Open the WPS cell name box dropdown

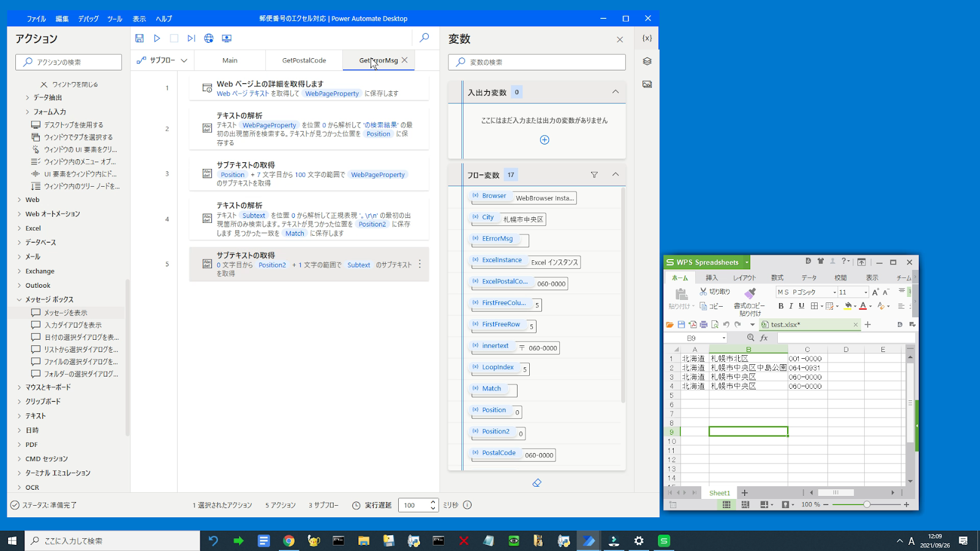tap(723, 338)
